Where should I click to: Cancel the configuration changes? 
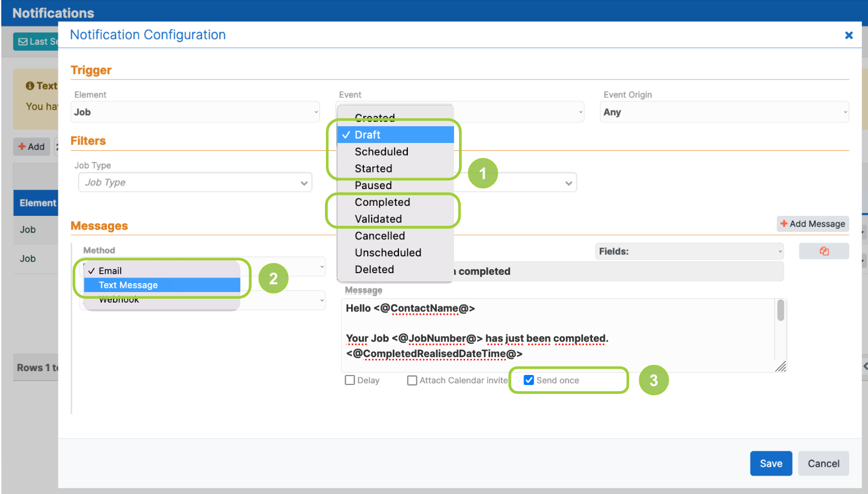(x=823, y=463)
